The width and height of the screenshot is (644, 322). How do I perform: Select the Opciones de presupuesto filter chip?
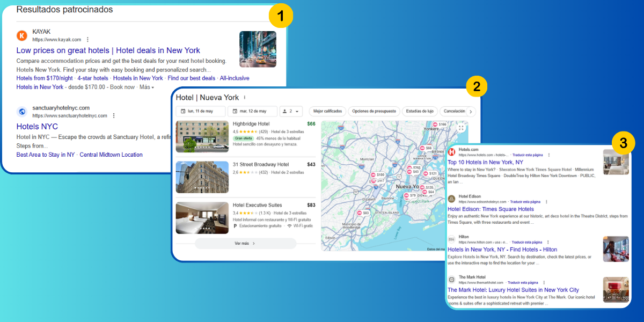click(375, 112)
